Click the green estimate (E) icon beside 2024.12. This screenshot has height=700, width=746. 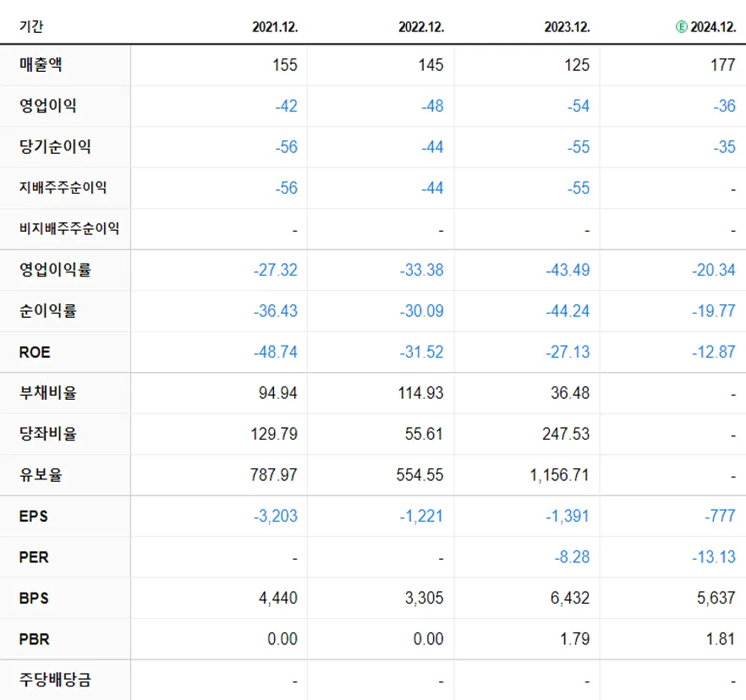point(682,27)
